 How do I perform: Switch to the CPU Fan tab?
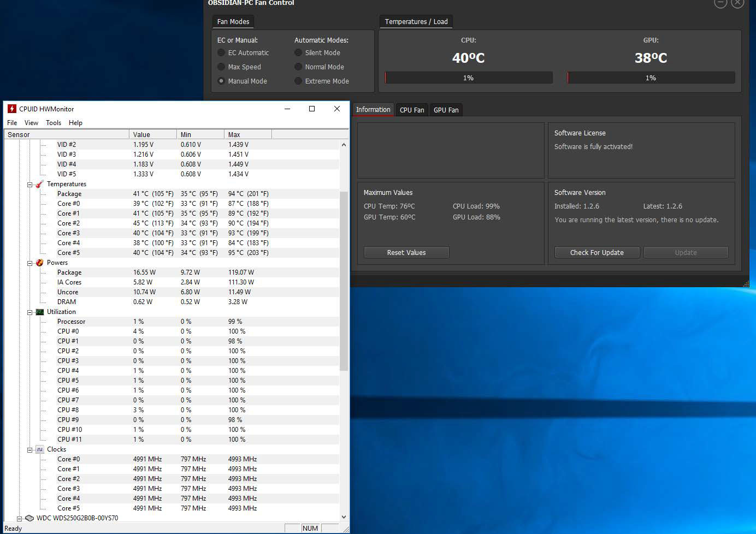[412, 110]
